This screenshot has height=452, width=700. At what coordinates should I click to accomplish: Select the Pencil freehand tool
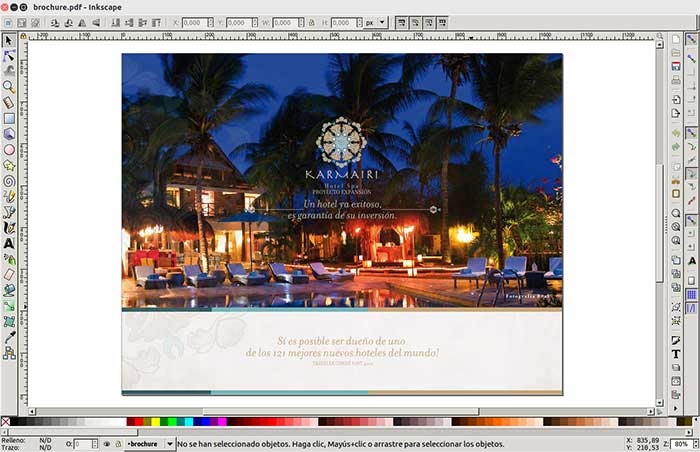pyautogui.click(x=8, y=197)
